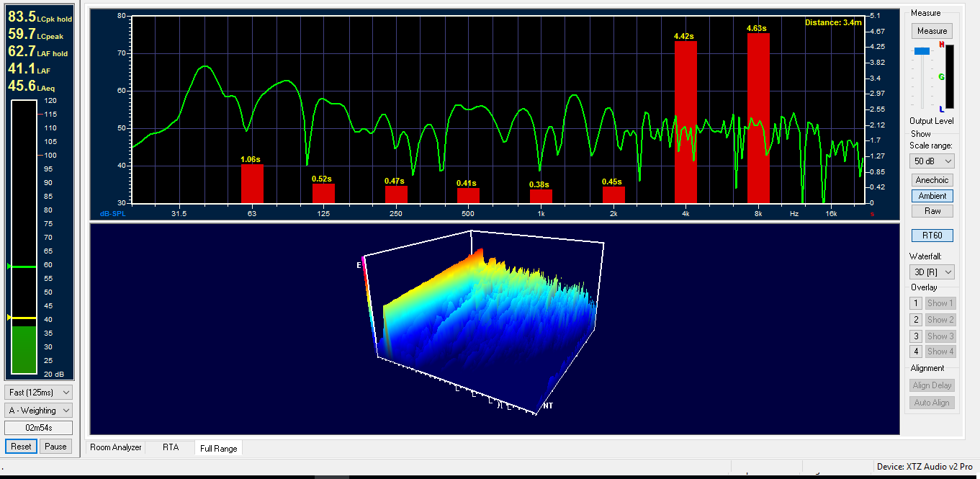Click the 16k frequency axis label
The height and width of the screenshot is (479, 980).
pos(831,214)
